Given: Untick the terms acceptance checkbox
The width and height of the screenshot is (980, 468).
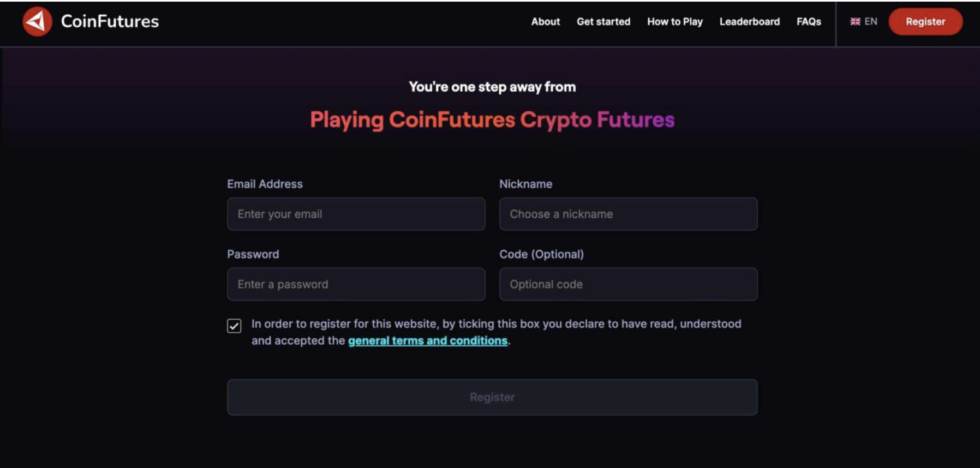Looking at the screenshot, I should 234,326.
